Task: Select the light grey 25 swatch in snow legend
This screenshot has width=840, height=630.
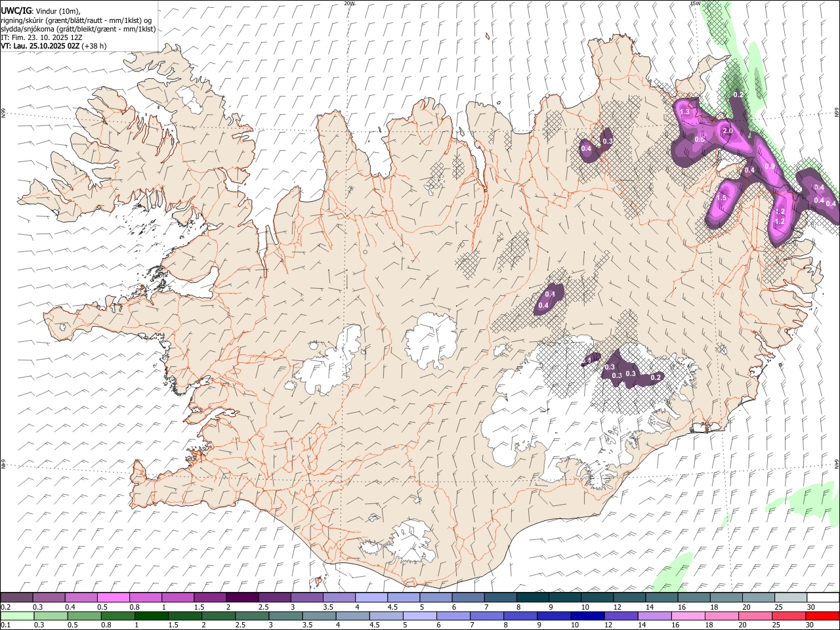Action: tap(791, 597)
